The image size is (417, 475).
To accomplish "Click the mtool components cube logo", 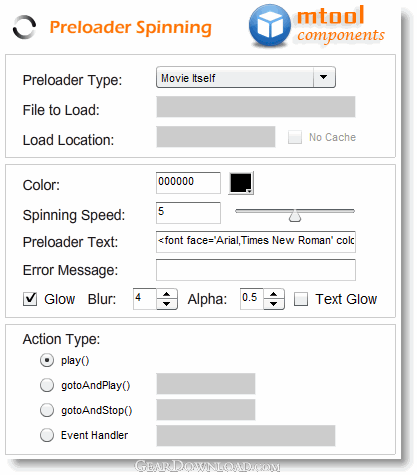I will (x=270, y=25).
